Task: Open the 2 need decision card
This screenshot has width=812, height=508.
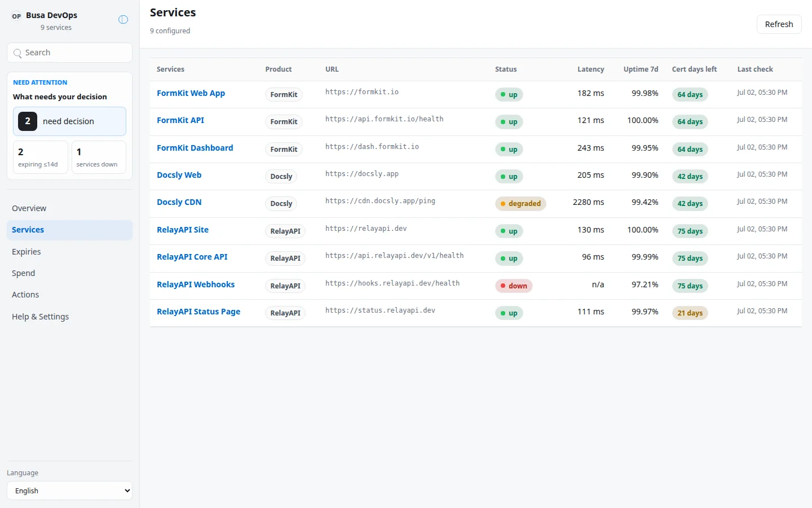Action: coord(69,121)
